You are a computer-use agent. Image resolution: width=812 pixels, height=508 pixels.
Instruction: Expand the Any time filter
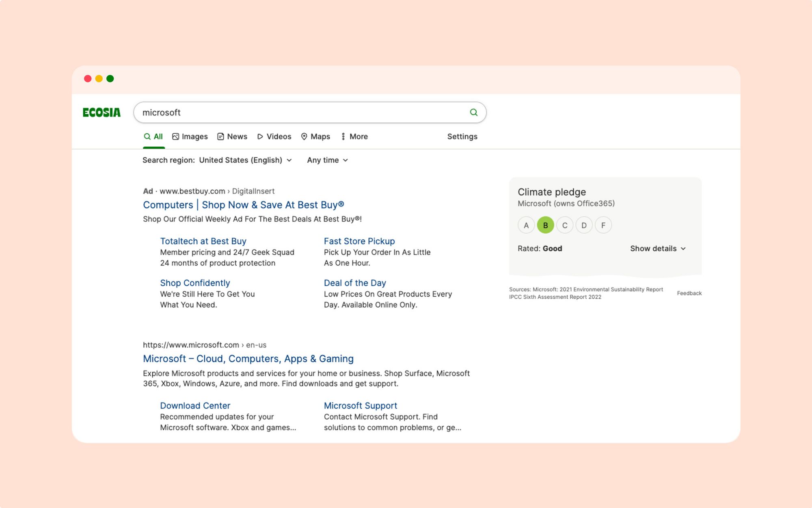click(x=328, y=160)
